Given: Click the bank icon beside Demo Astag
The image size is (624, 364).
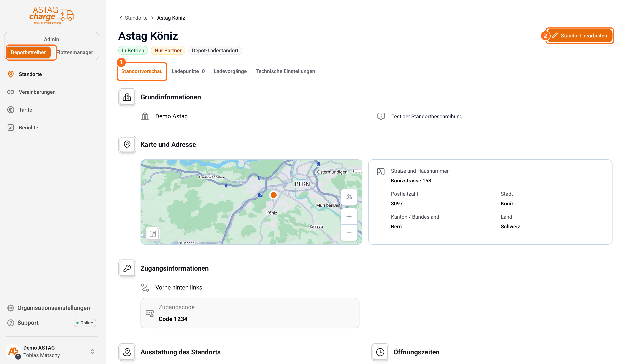Looking at the screenshot, I should click(145, 116).
